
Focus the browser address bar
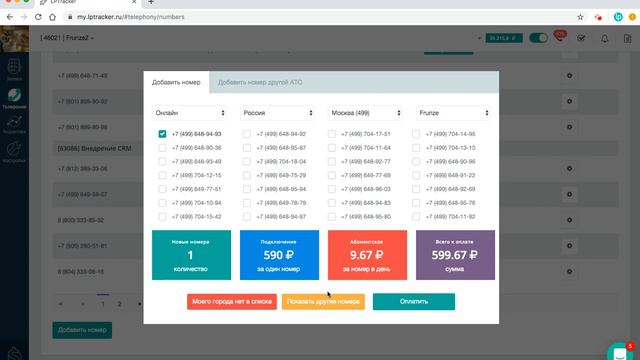(x=318, y=17)
